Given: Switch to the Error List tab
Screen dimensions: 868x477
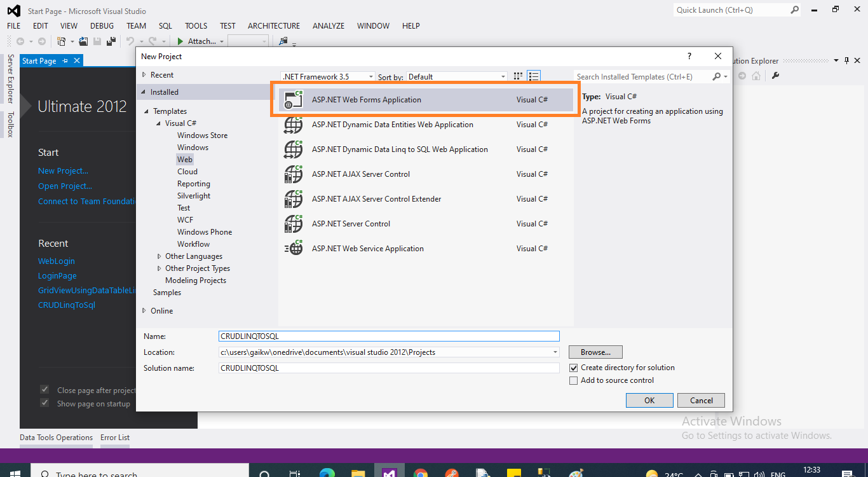Looking at the screenshot, I should pyautogui.click(x=115, y=438).
